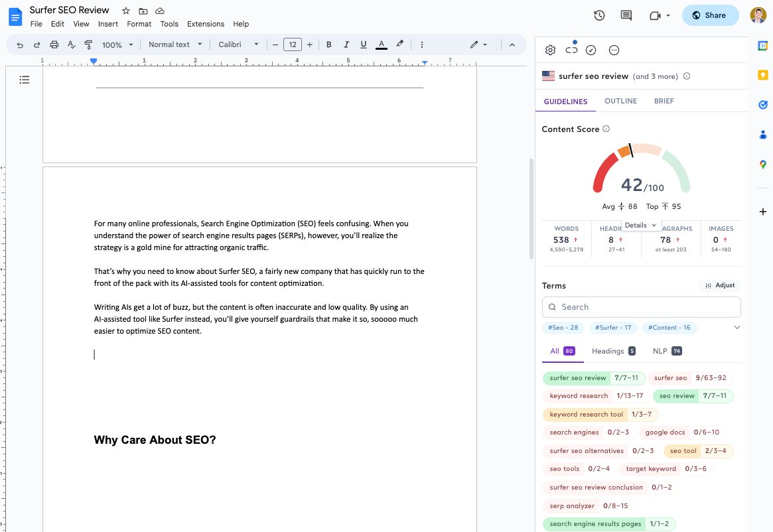Filter terms by #Content - 16
The width and height of the screenshot is (773, 532).
669,328
